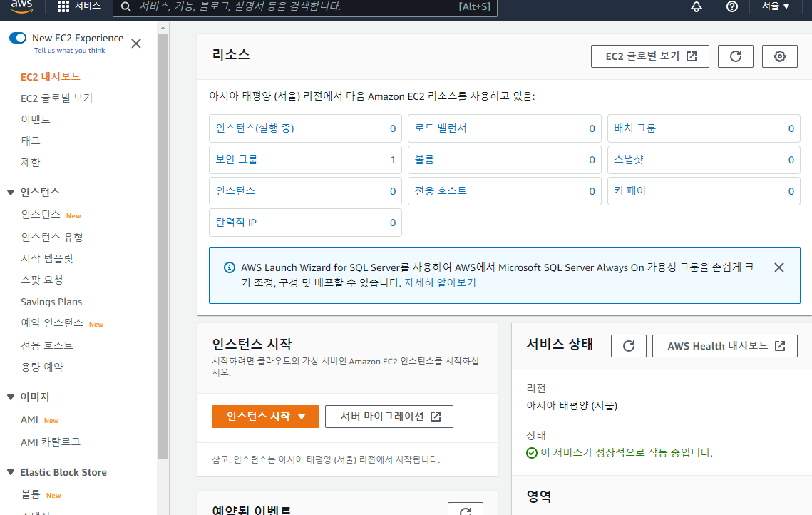Click the info icon in Launch Wizard banner
Viewport: 812px width, 515px height.
click(x=229, y=267)
